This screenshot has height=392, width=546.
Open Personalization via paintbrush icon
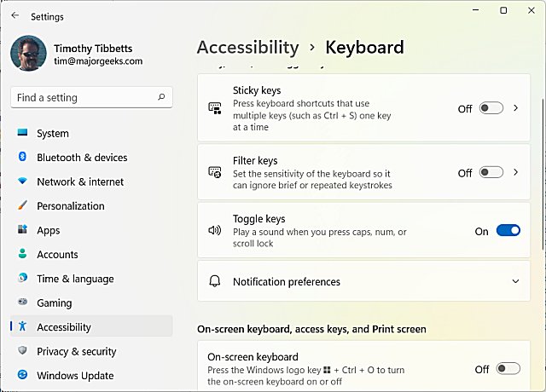(x=22, y=206)
